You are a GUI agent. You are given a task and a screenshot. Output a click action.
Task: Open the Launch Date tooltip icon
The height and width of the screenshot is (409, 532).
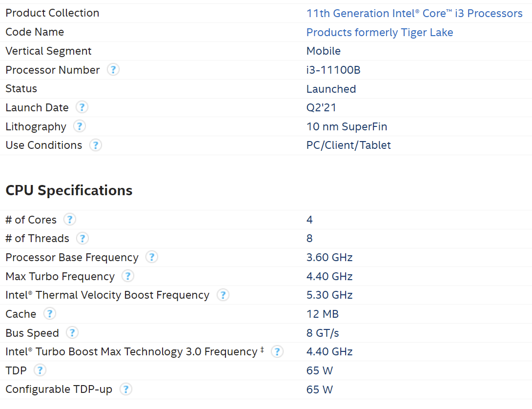(82, 107)
